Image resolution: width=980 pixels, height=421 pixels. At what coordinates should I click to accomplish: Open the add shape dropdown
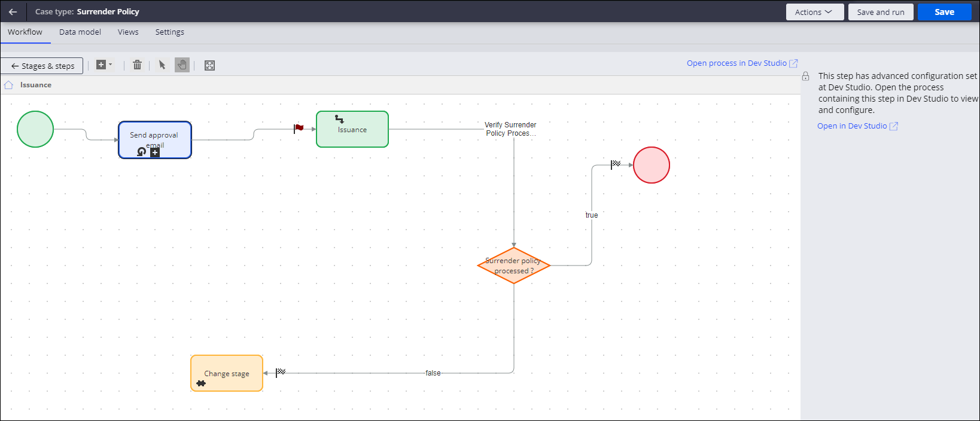point(104,65)
